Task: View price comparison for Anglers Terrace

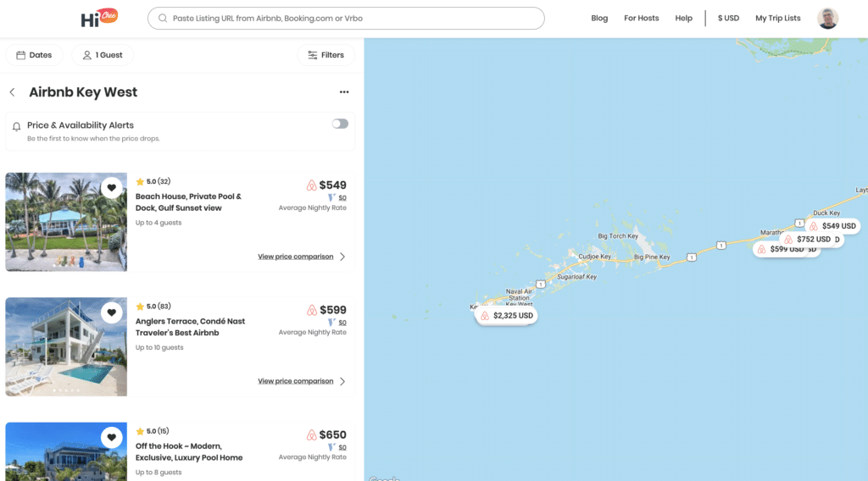Action: point(296,381)
